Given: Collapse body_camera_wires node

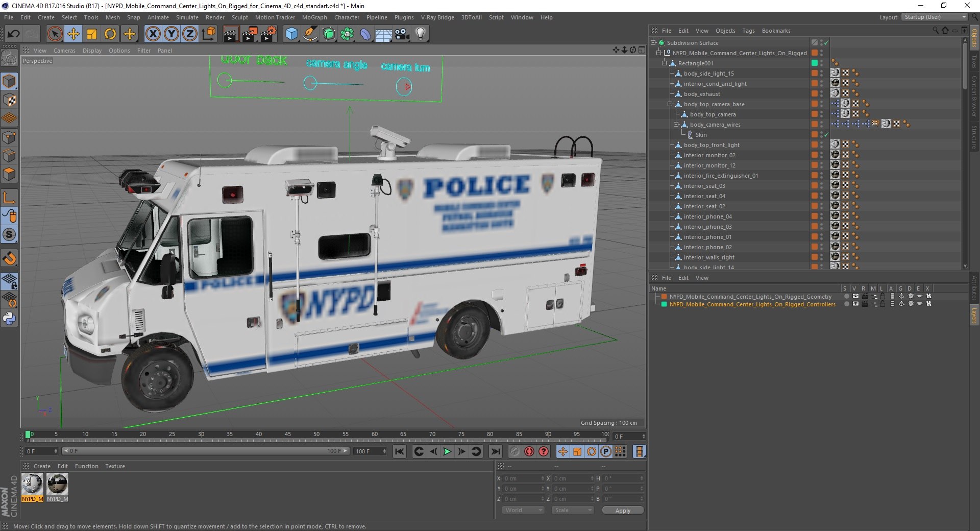Looking at the screenshot, I should (x=676, y=124).
